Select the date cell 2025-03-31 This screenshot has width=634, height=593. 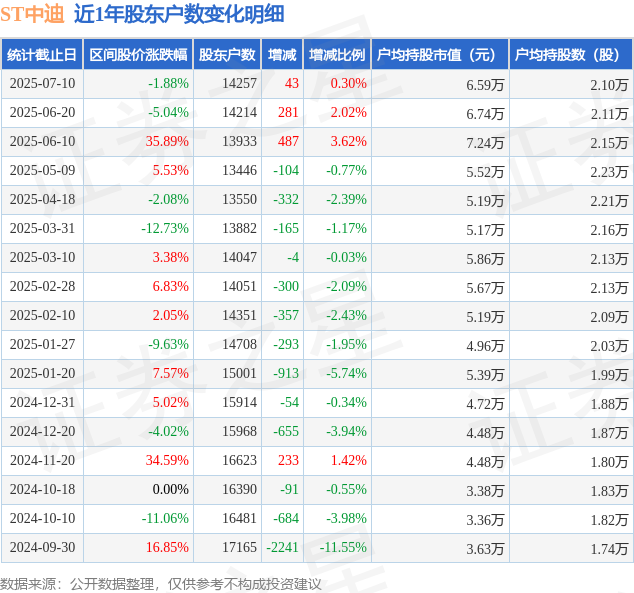click(x=42, y=228)
